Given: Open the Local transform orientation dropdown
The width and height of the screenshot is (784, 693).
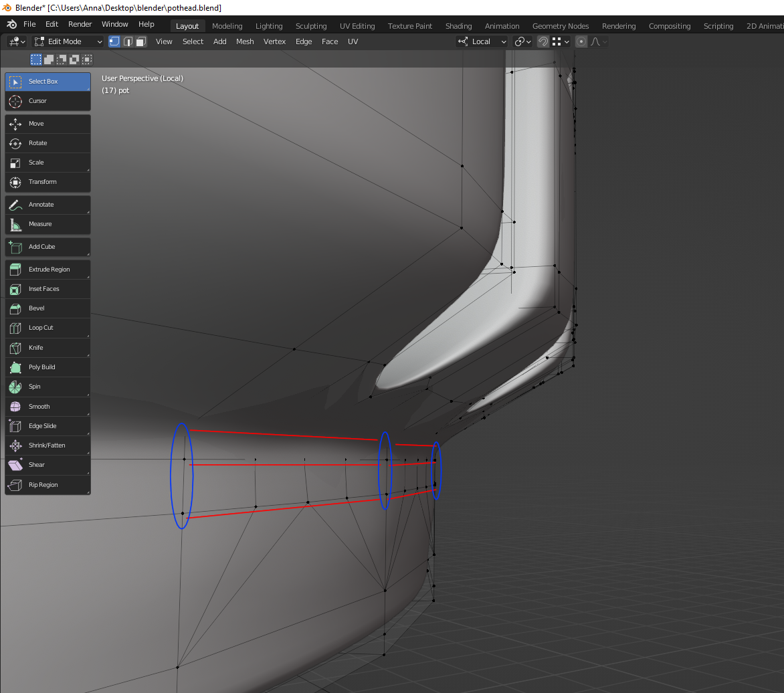Looking at the screenshot, I should coord(482,41).
